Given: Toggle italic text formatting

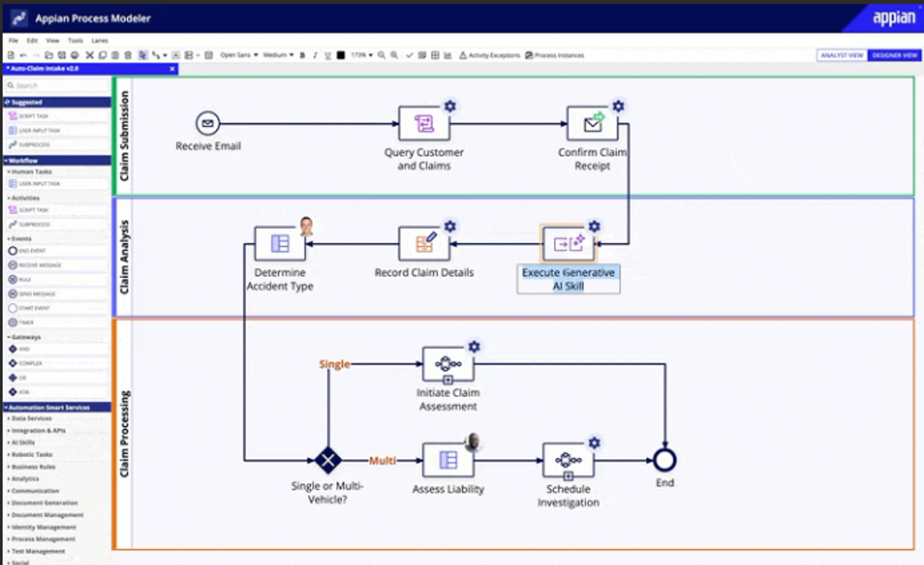Looking at the screenshot, I should coord(315,55).
